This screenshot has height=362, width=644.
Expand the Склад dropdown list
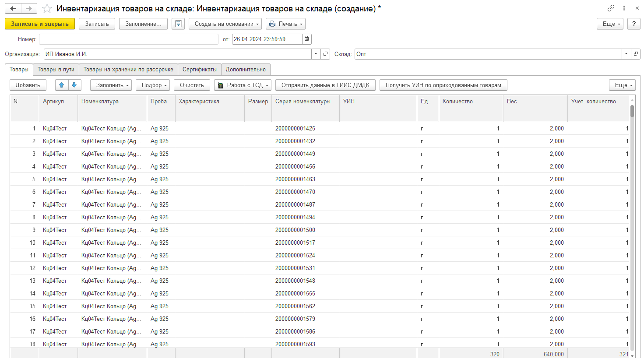coord(626,54)
